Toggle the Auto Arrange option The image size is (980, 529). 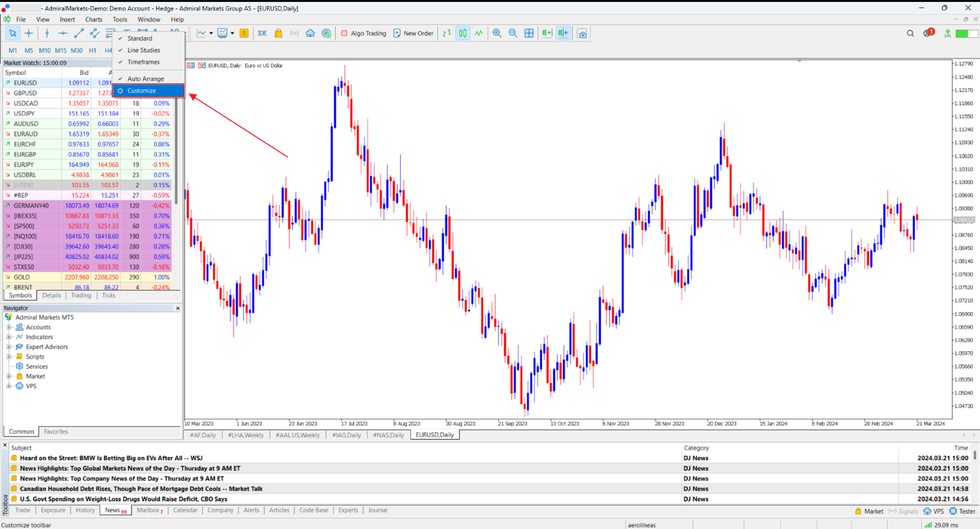click(148, 78)
